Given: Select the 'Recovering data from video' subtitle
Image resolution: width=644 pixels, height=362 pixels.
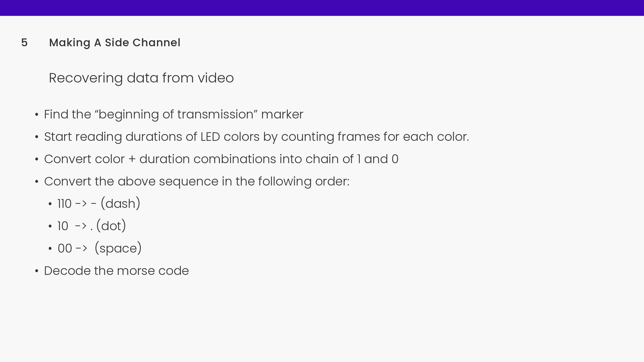Looking at the screenshot, I should coord(141,78).
